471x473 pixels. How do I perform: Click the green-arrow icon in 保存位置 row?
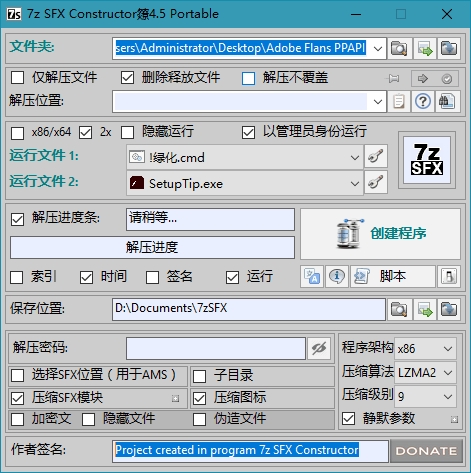click(425, 310)
